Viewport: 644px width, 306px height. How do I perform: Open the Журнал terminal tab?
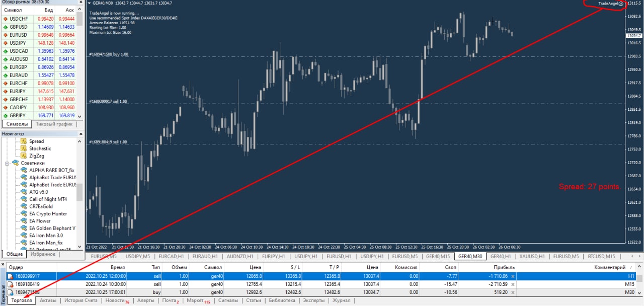click(x=342, y=300)
